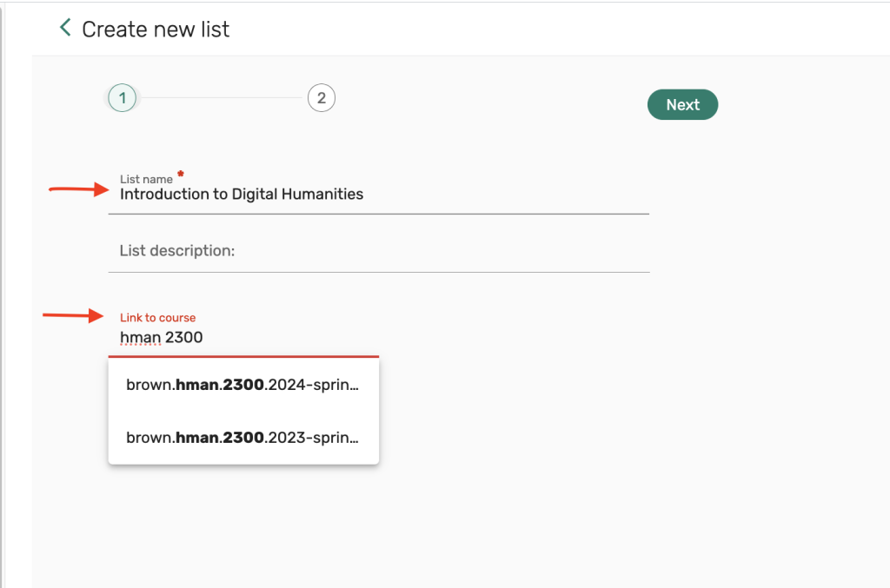
Task: Click the Create new list page heading
Action: point(156,30)
